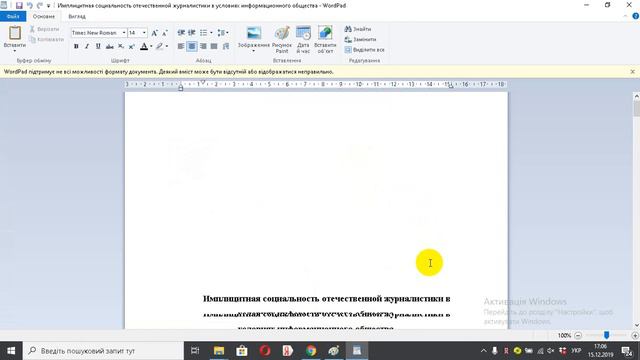
Task: Apply the font color A button
Action: click(x=144, y=47)
